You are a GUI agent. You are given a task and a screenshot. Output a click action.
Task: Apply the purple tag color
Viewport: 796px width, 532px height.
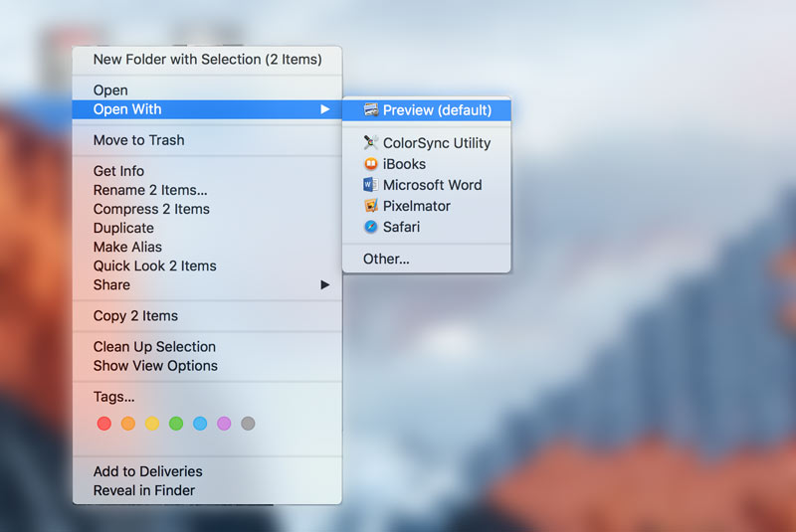coord(224,424)
